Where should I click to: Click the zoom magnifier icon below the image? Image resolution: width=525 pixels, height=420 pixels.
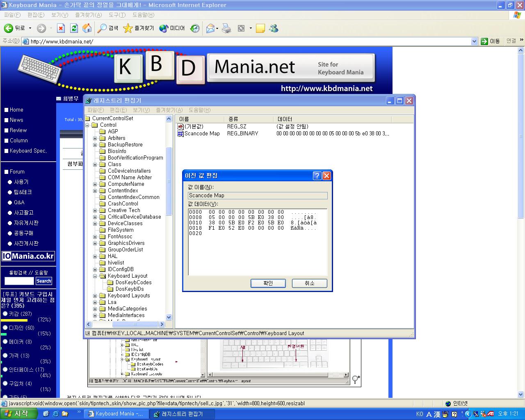click(x=356, y=379)
